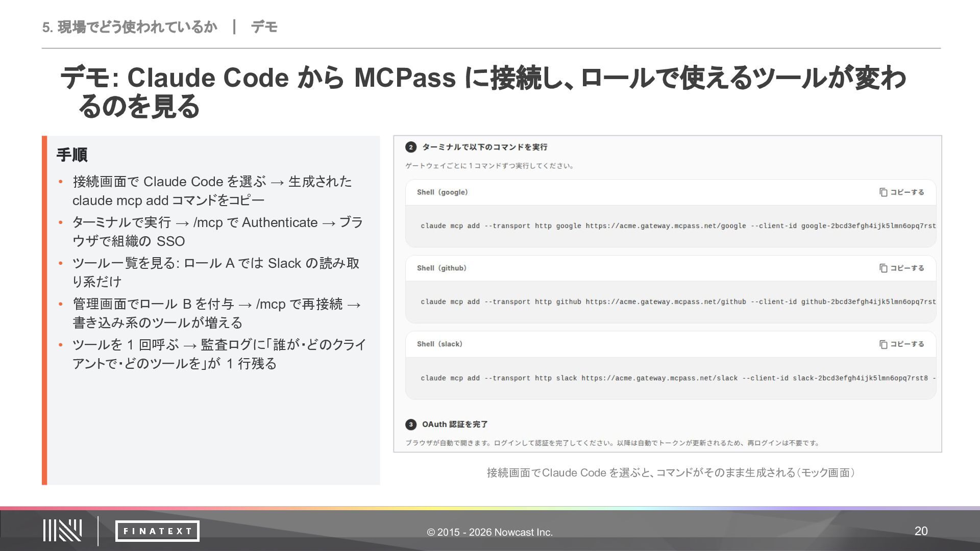Click the bullet about /mcp で Authenticate
This screenshot has width=980, height=551.
[x=217, y=232]
